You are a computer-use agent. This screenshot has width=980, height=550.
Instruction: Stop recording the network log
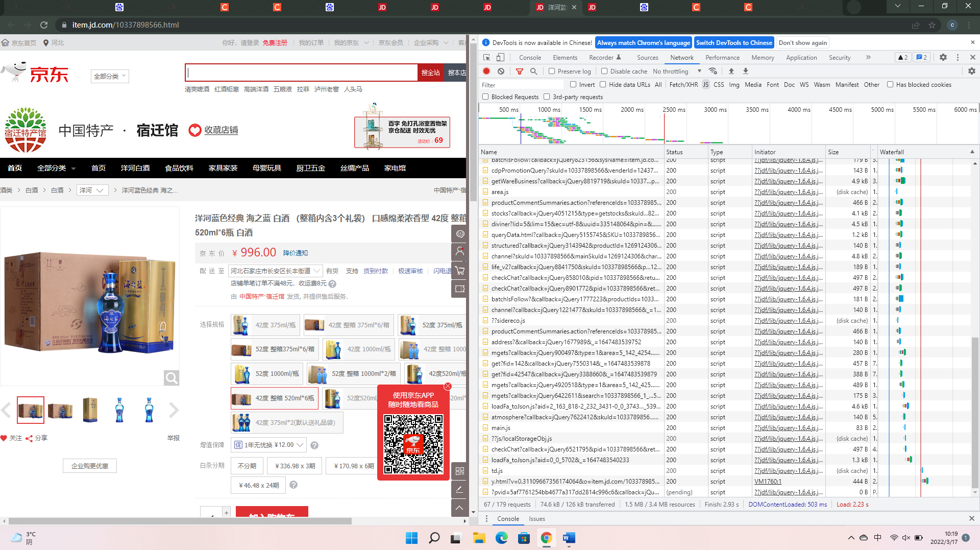[x=486, y=71]
